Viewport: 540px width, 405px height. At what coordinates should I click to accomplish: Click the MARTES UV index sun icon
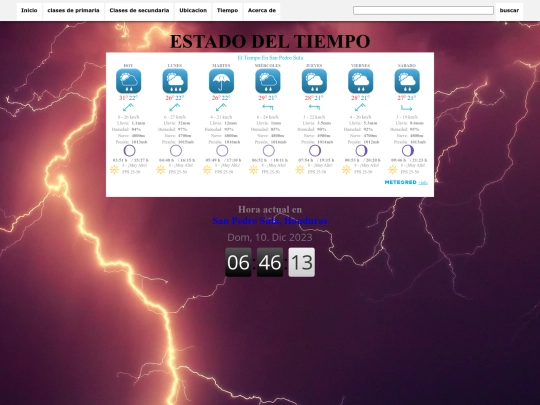pos(207,169)
